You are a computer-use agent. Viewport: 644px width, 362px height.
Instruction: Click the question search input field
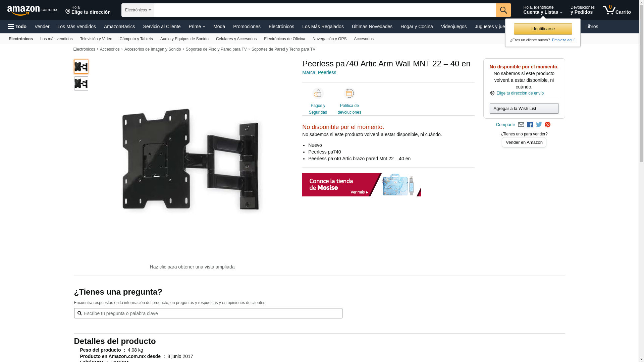click(208, 313)
